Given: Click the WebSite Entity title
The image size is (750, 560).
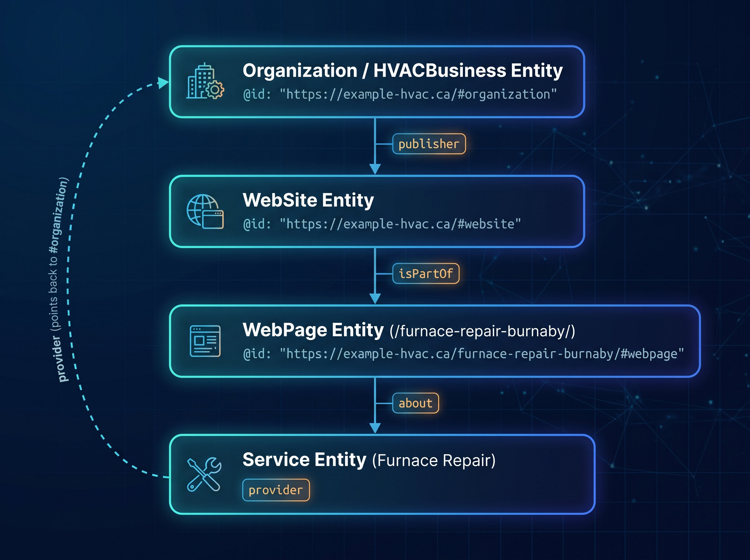Looking at the screenshot, I should click(308, 200).
